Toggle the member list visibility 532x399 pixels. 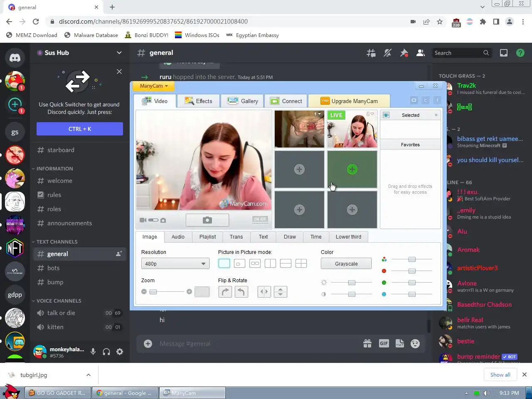[x=421, y=53]
